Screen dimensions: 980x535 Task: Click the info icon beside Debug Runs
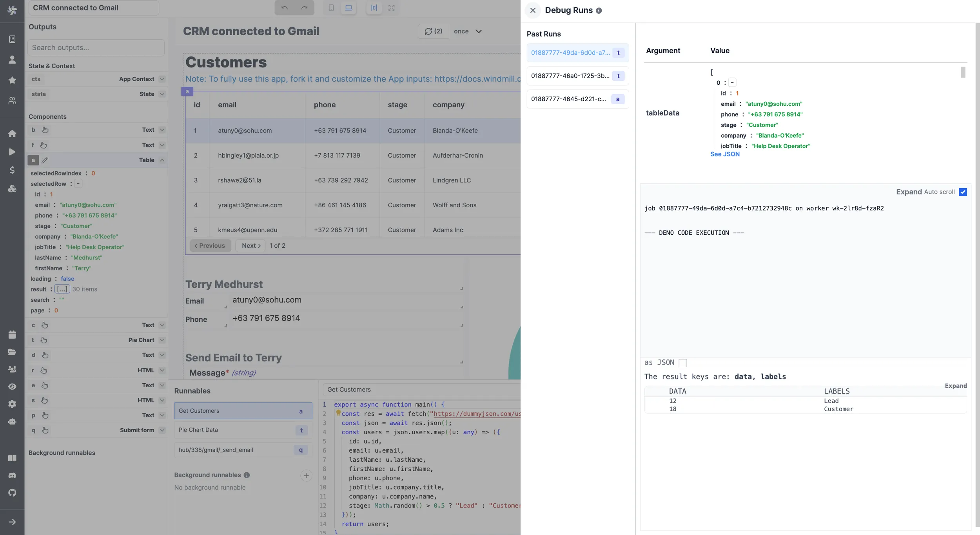[x=599, y=11]
